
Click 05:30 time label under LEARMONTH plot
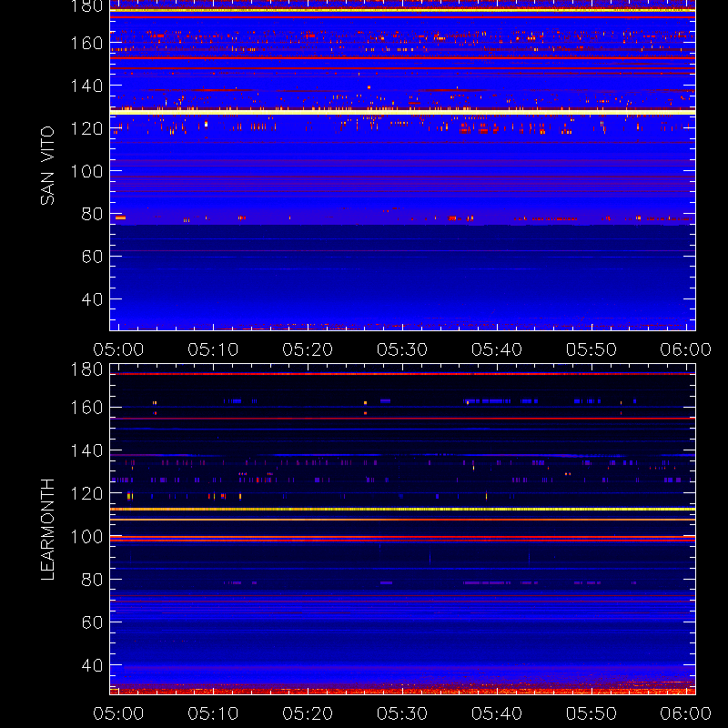coord(402,713)
